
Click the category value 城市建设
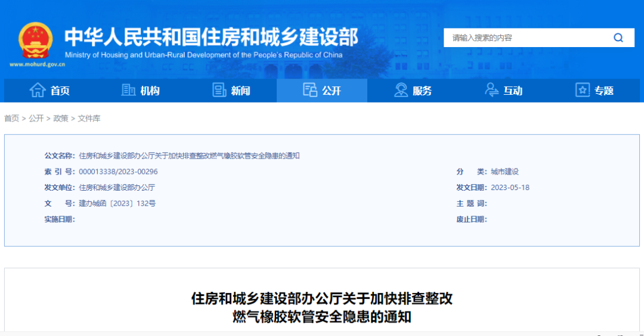tap(505, 172)
